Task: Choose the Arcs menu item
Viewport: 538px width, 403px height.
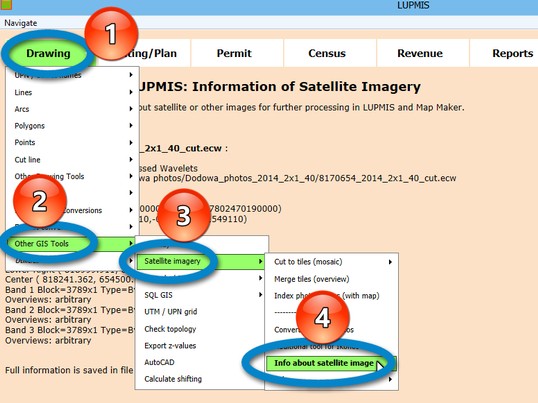Action: tap(22, 109)
